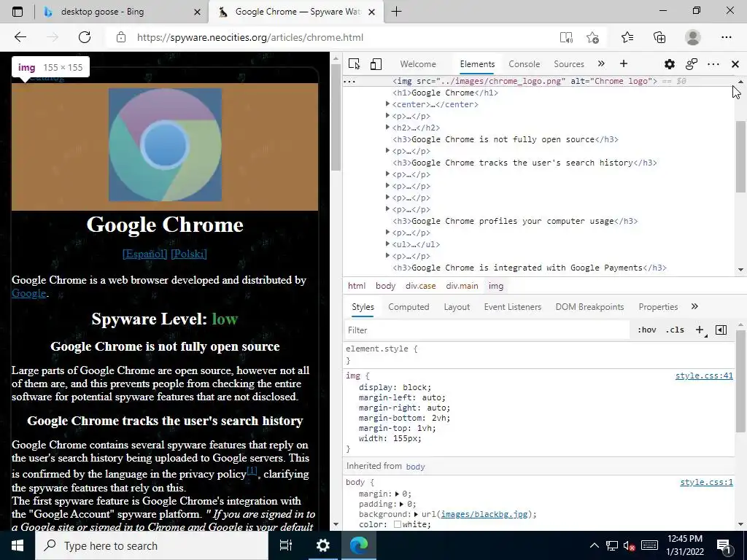The width and height of the screenshot is (747, 560).
Task: Expand the h2 element node
Action: tap(388, 127)
